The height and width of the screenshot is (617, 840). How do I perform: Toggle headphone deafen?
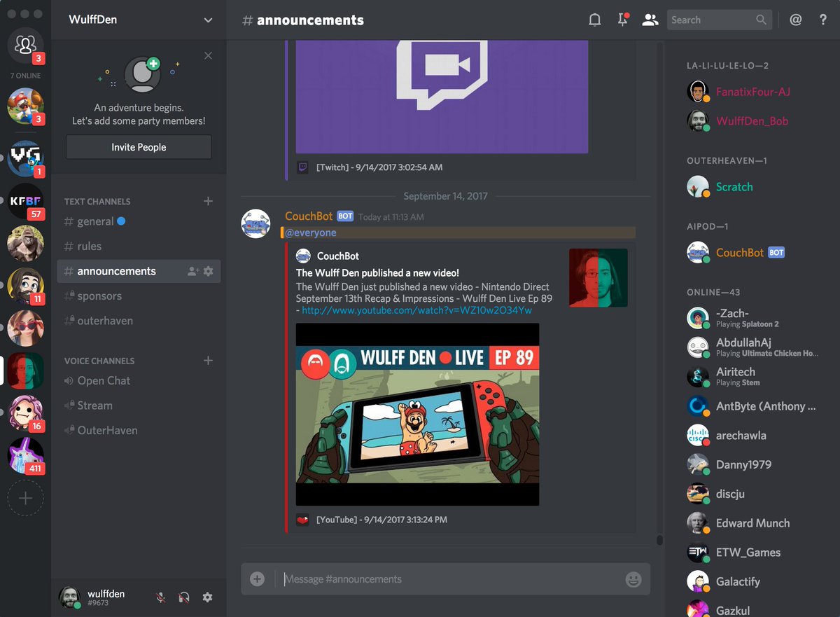184,597
